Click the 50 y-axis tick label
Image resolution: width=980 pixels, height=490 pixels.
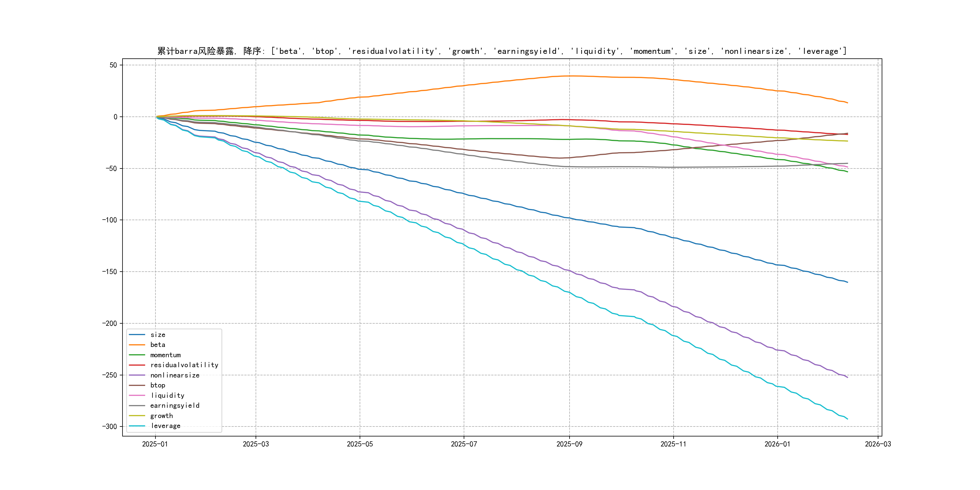113,65
